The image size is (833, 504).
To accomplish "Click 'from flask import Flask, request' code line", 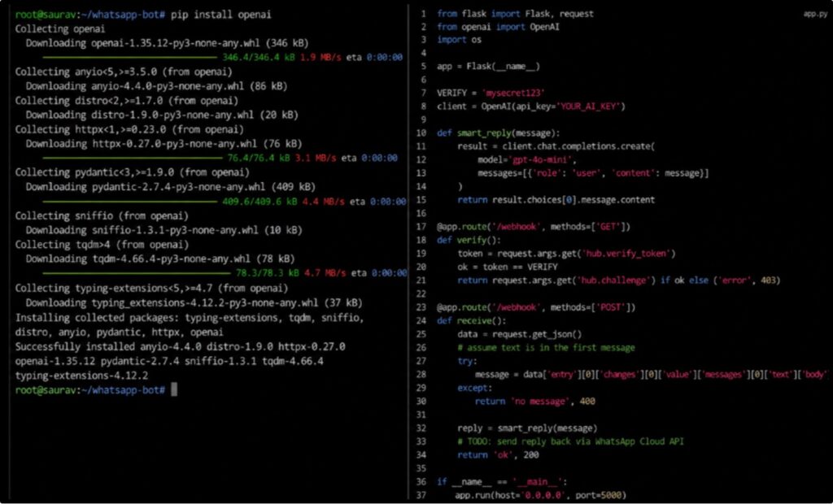I will [x=515, y=14].
